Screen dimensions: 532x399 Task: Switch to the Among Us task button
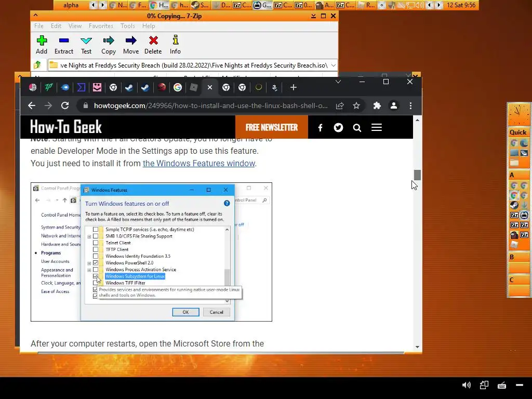click(325, 5)
